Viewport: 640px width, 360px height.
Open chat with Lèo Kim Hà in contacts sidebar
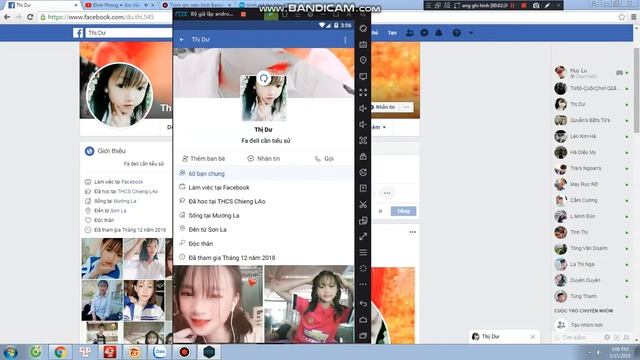591,136
